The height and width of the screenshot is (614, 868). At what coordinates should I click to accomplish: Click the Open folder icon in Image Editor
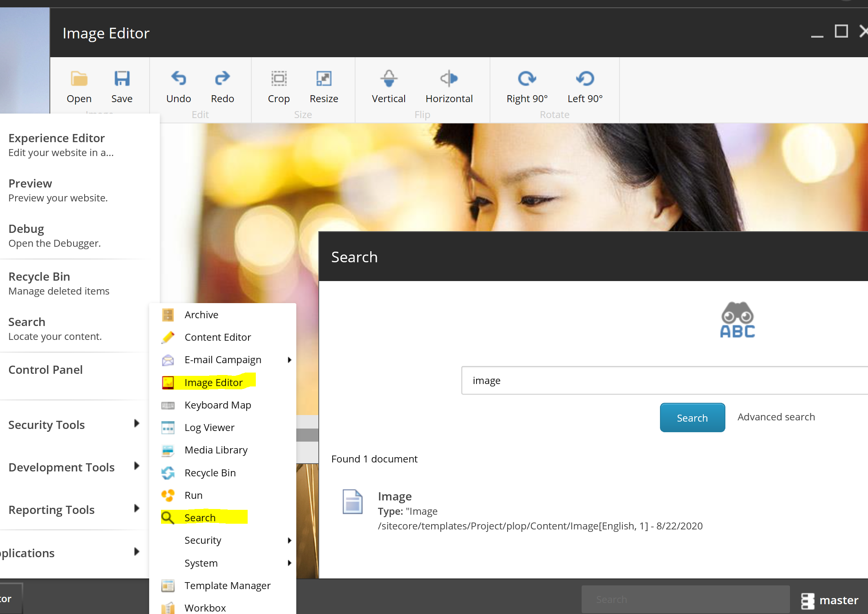pos(79,78)
